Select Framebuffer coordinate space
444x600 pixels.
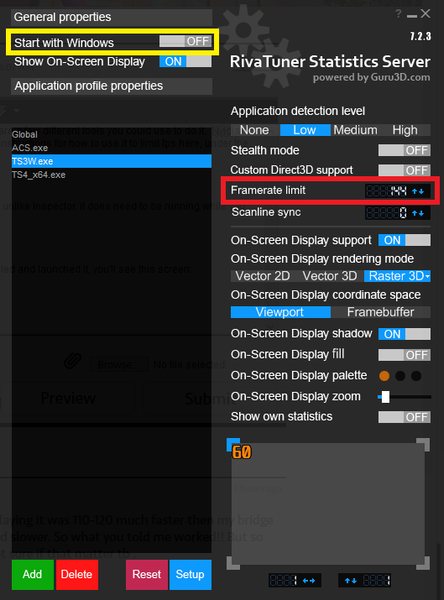click(x=381, y=312)
